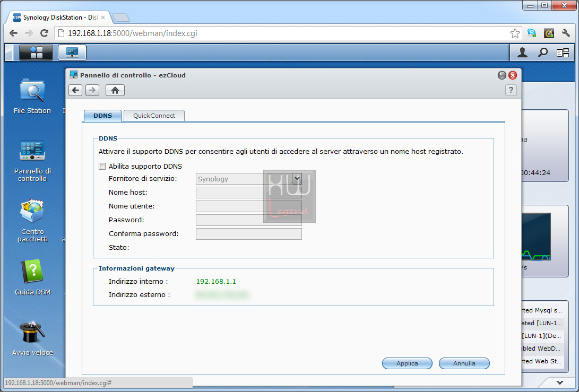The image size is (579, 392).
Task: Open the browser wrench settings menu
Action: (566, 33)
